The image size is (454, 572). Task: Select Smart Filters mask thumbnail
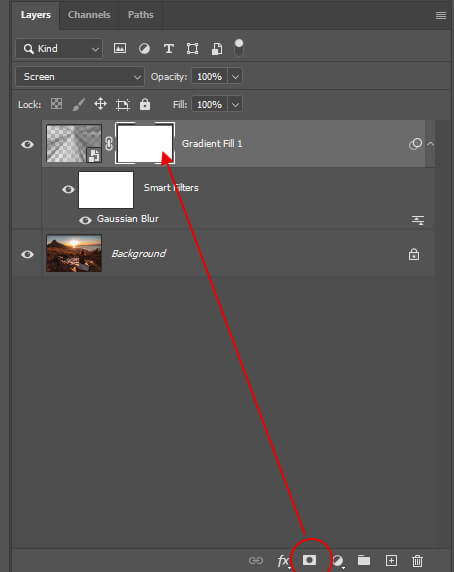(x=106, y=190)
